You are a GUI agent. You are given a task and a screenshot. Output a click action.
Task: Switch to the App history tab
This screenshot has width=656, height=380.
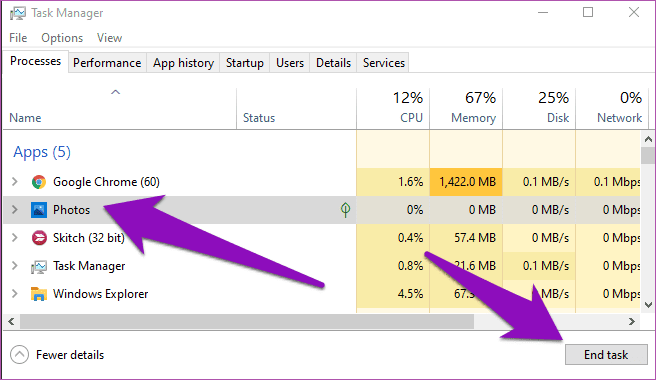[x=183, y=63]
